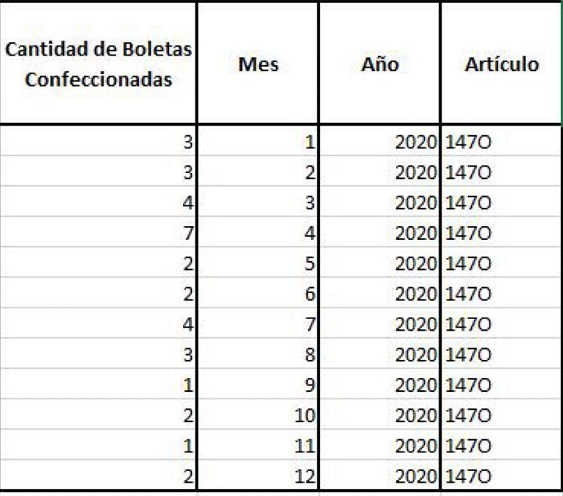Click the Artículo cell in the Mes 8 row

501,354
